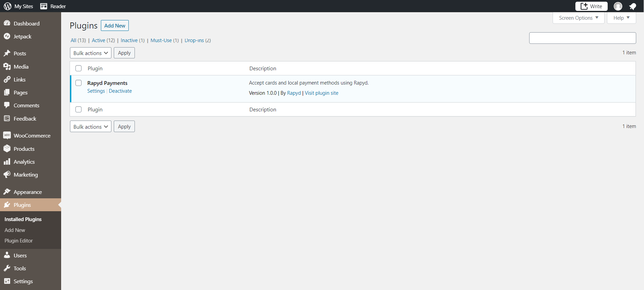Open Plugin Editor submenu item
644x290 pixels.
click(x=19, y=241)
